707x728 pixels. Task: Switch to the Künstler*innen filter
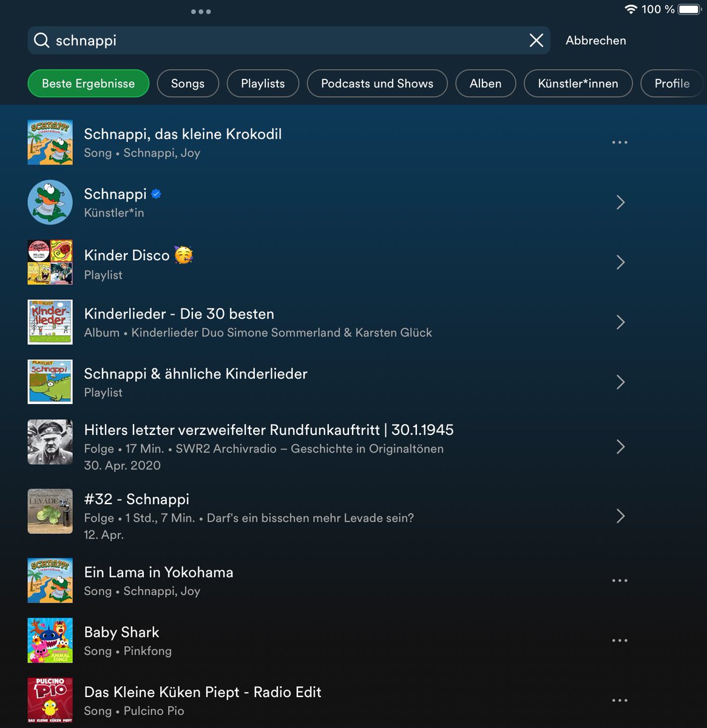(x=578, y=84)
